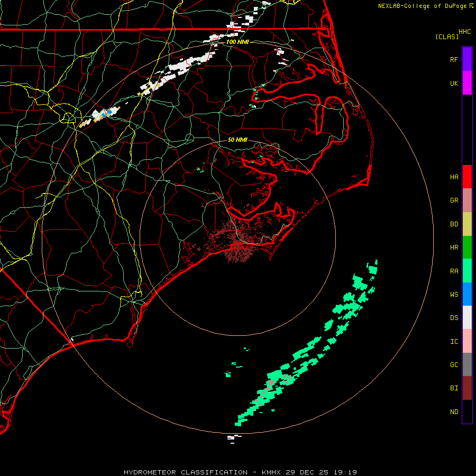
Task: Click the WS legend label
Action: pyautogui.click(x=454, y=295)
